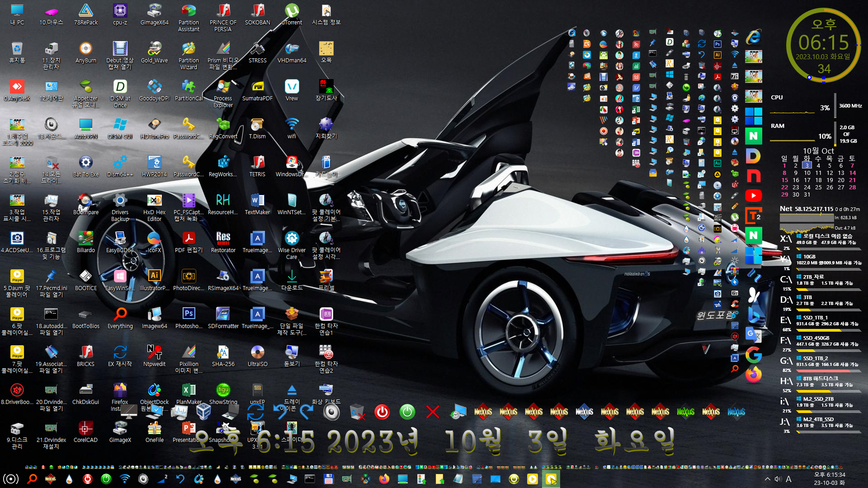Image resolution: width=868 pixels, height=488 pixels.
Task: Open 시스템 정보 desktop icon
Action: coord(326,14)
